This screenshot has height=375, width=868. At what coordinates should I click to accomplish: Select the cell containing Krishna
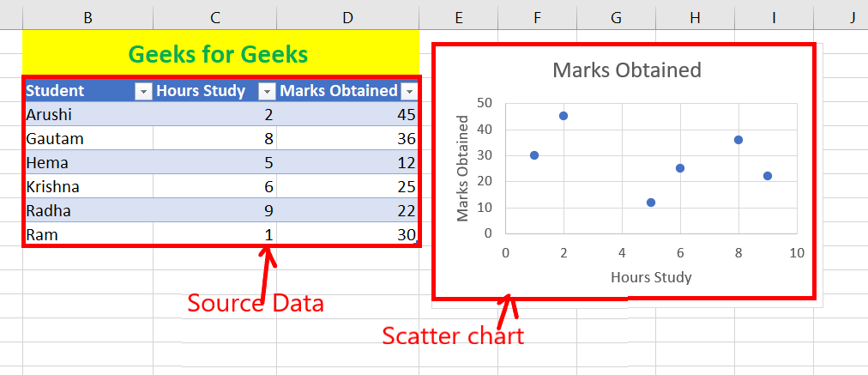click(88, 187)
